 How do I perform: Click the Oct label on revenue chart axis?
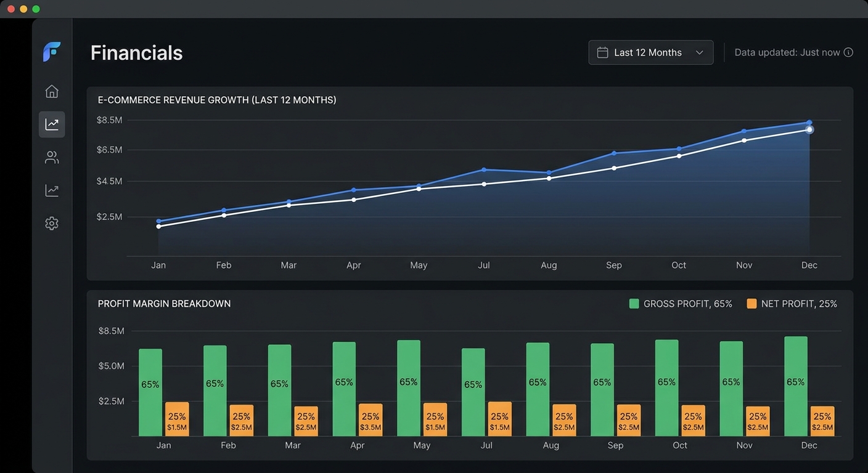point(679,265)
